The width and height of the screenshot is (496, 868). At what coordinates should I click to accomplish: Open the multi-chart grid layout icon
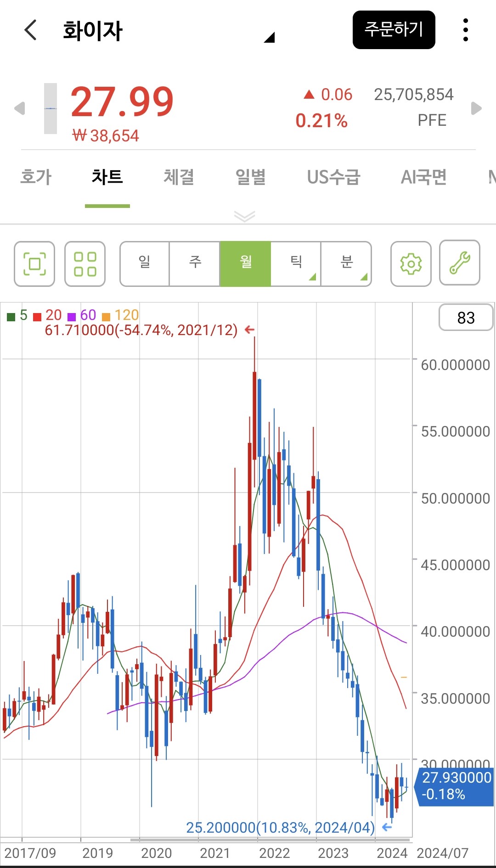(85, 264)
